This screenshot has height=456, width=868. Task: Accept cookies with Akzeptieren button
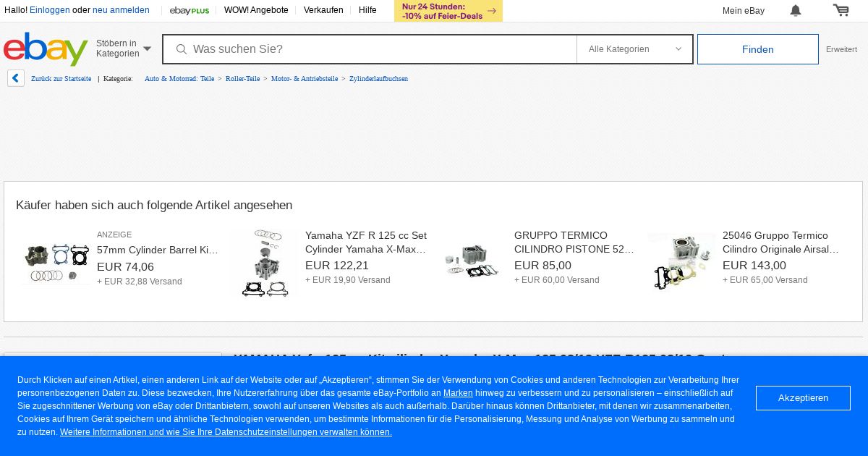[803, 398]
